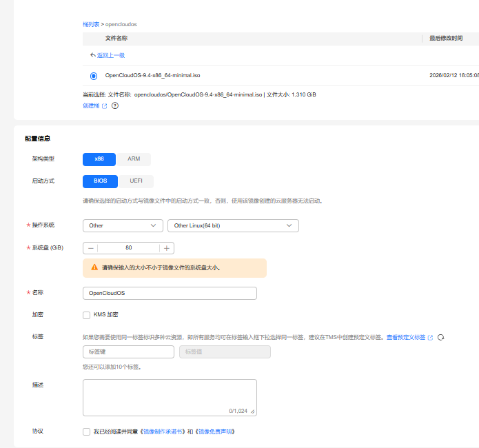This screenshot has width=479, height=448.
Task: Choose UEFI boot mode
Action: (x=136, y=181)
